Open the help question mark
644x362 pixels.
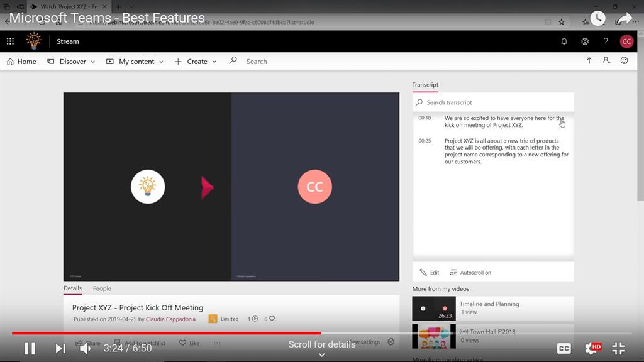click(606, 41)
